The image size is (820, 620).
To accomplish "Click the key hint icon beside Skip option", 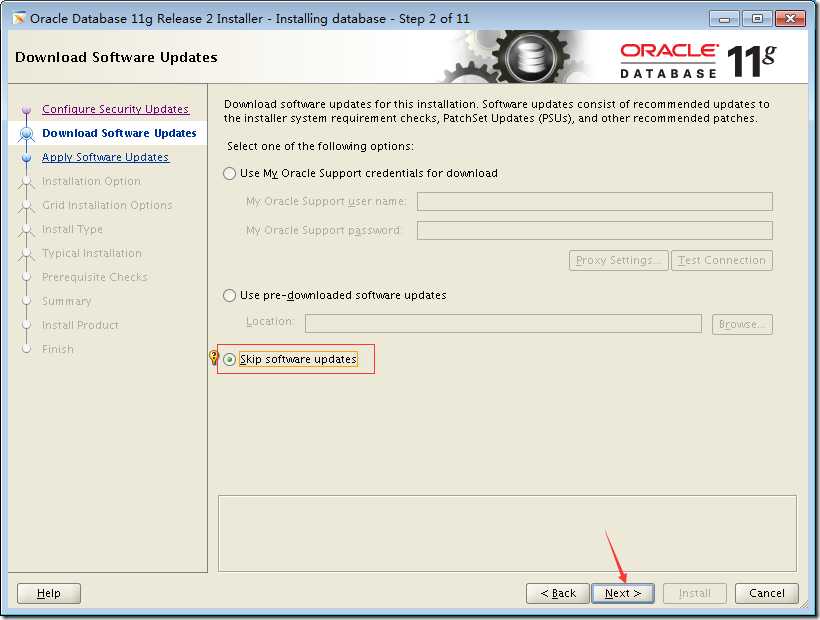I will (213, 357).
